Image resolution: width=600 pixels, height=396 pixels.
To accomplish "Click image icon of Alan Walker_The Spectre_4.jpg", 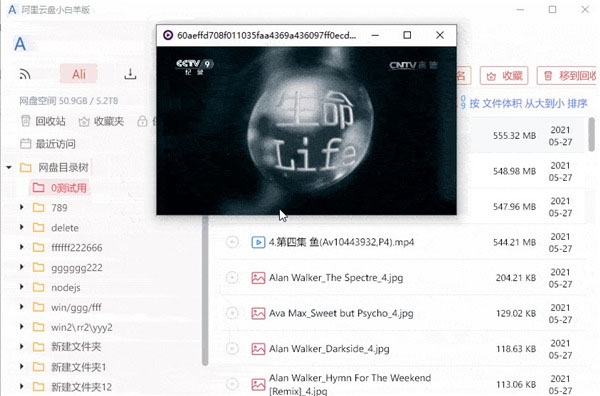I will [258, 278].
